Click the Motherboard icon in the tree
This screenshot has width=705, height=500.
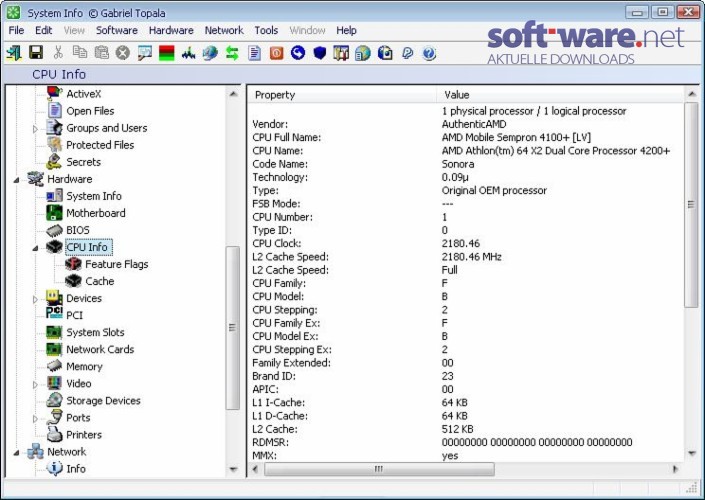pyautogui.click(x=54, y=213)
